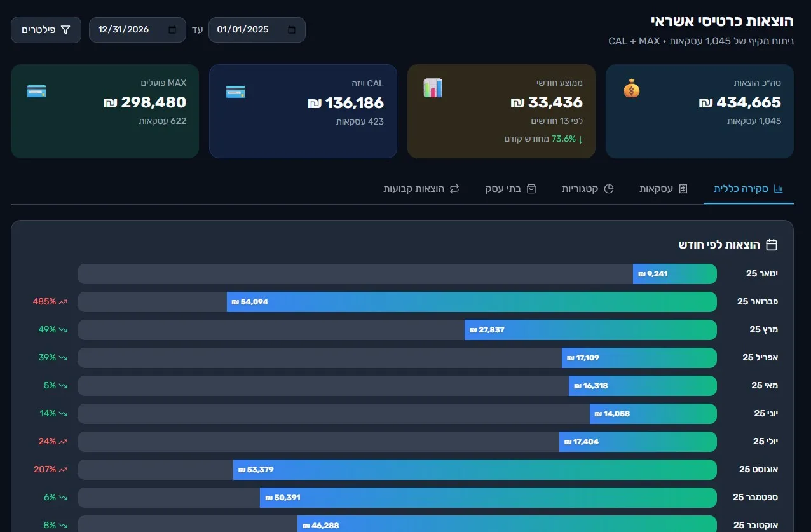
Task: Open the קטגוריות tab
Action: click(588, 189)
